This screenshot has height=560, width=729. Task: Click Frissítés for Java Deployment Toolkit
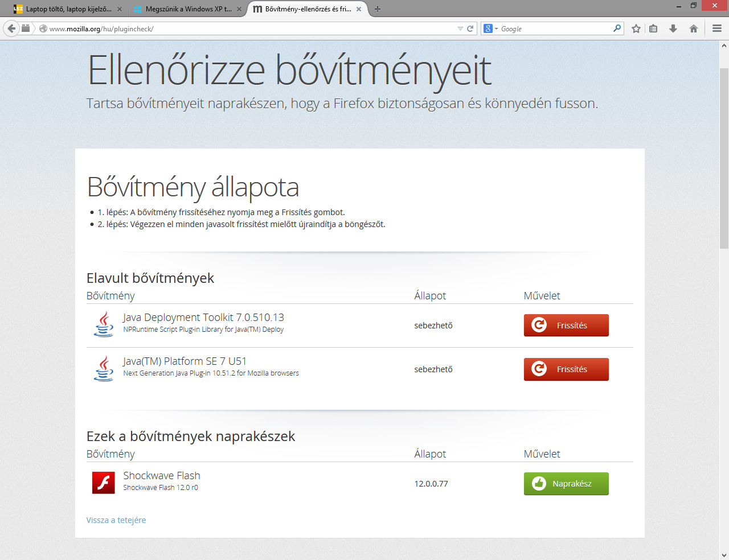coord(566,326)
